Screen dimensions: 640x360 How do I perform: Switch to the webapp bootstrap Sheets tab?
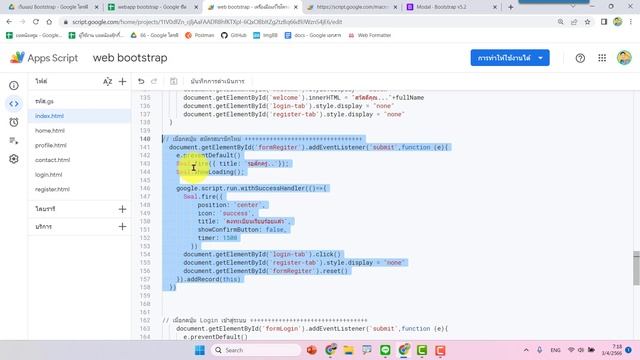[x=152, y=7]
